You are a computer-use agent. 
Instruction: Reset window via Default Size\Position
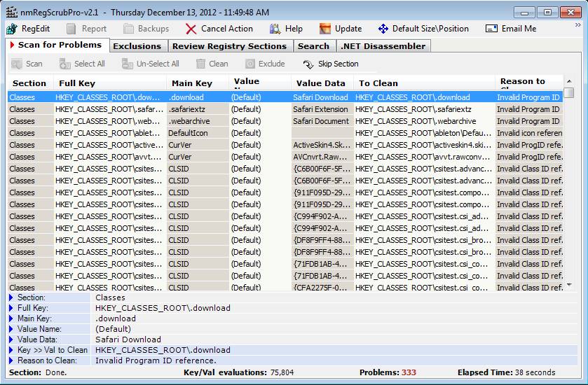423,29
